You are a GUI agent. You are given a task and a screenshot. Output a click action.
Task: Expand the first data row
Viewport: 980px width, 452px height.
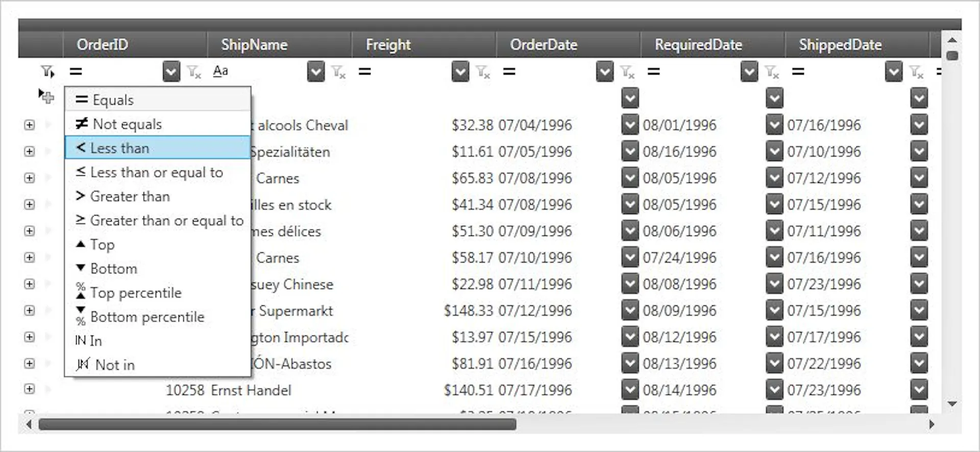(30, 125)
